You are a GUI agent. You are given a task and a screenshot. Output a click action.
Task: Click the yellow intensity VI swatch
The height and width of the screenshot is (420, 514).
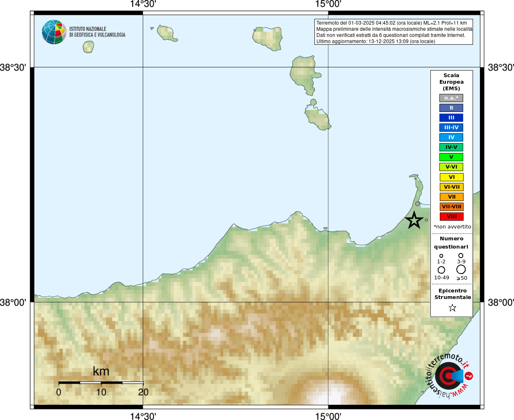coord(451,177)
